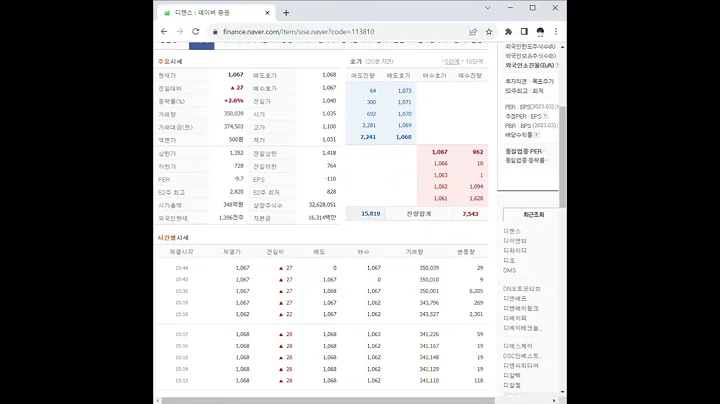Share this page via address bar icon
720x404 pixels.
(473, 32)
